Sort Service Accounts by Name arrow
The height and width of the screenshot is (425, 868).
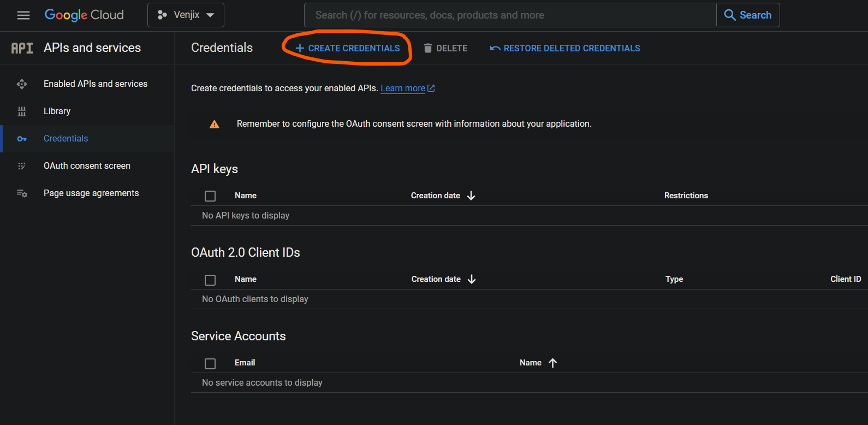pos(552,363)
